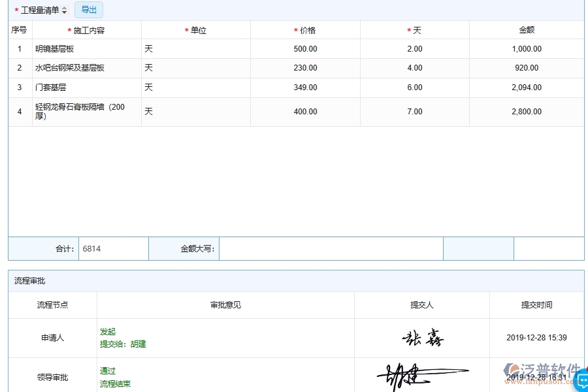Open the chat support bubble icon

(582, 381)
